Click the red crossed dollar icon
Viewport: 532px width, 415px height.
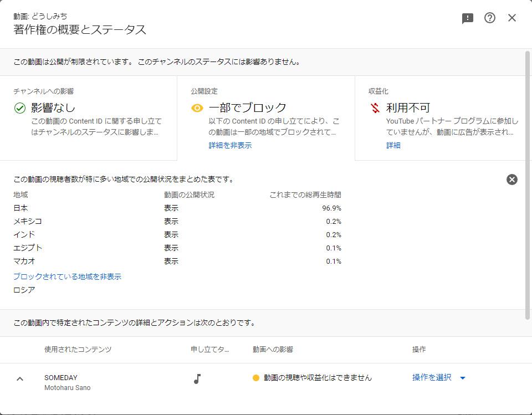click(375, 108)
